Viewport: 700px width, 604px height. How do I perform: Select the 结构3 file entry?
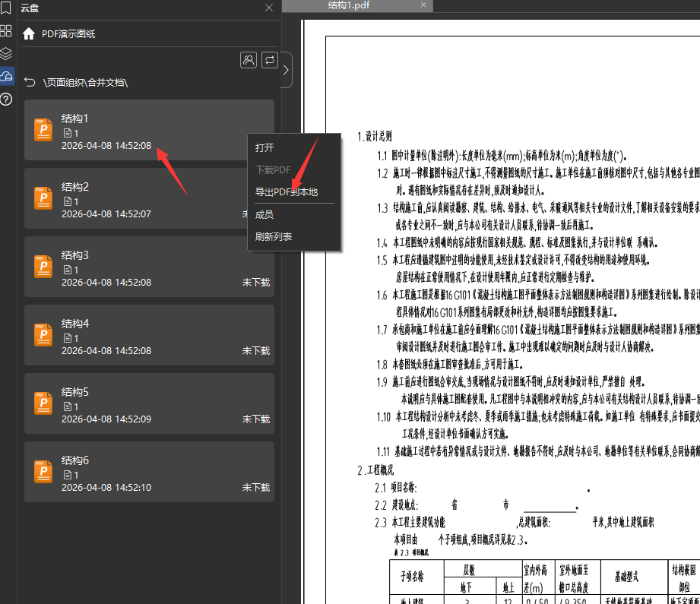[149, 267]
